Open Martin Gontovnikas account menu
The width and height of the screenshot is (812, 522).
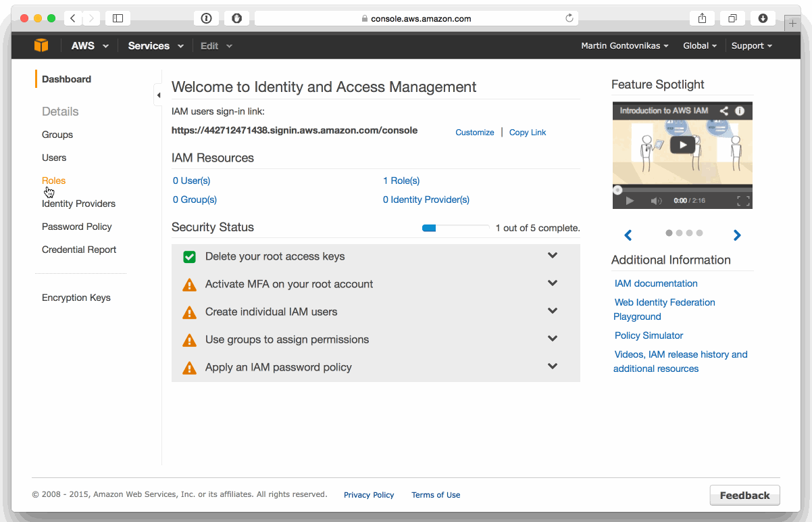(x=625, y=46)
